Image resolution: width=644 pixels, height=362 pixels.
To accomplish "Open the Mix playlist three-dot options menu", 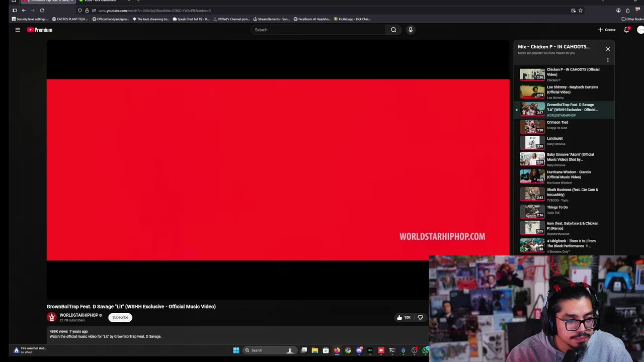I will (608, 60).
